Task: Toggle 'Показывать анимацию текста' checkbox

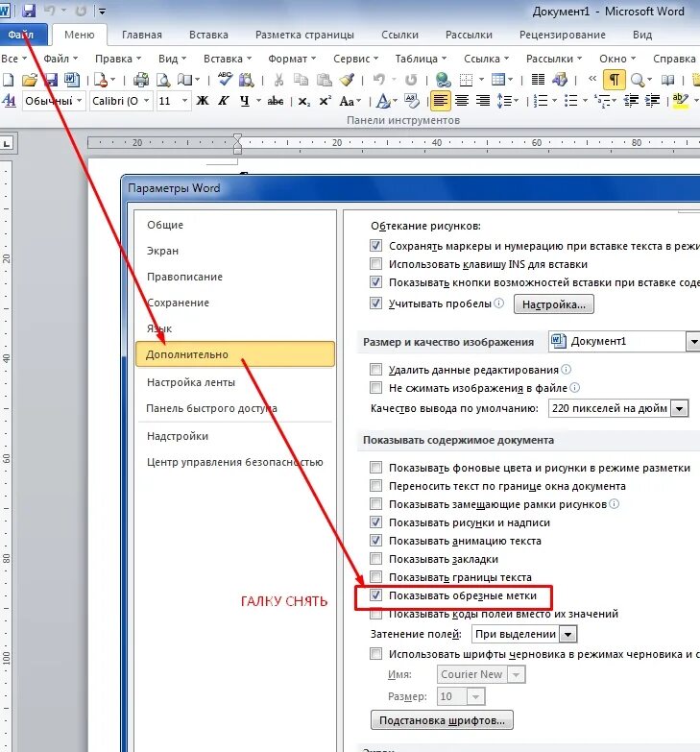Action: (x=375, y=541)
